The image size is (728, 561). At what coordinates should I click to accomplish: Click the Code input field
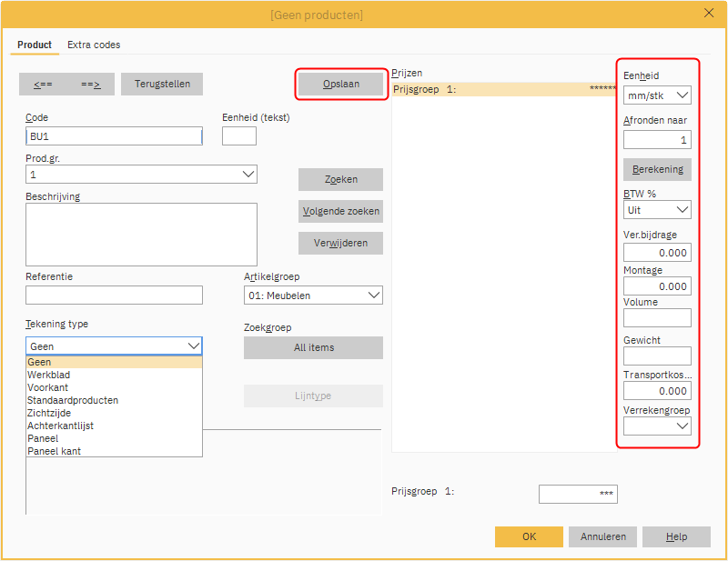coord(114,136)
